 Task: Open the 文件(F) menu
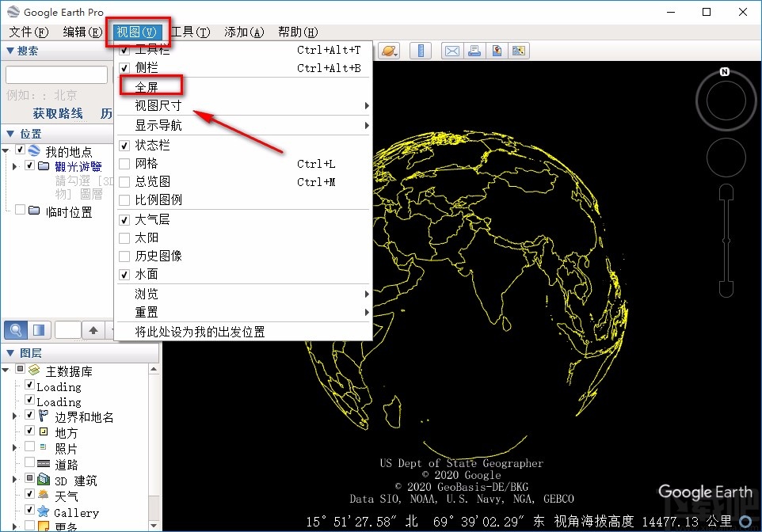pos(29,32)
